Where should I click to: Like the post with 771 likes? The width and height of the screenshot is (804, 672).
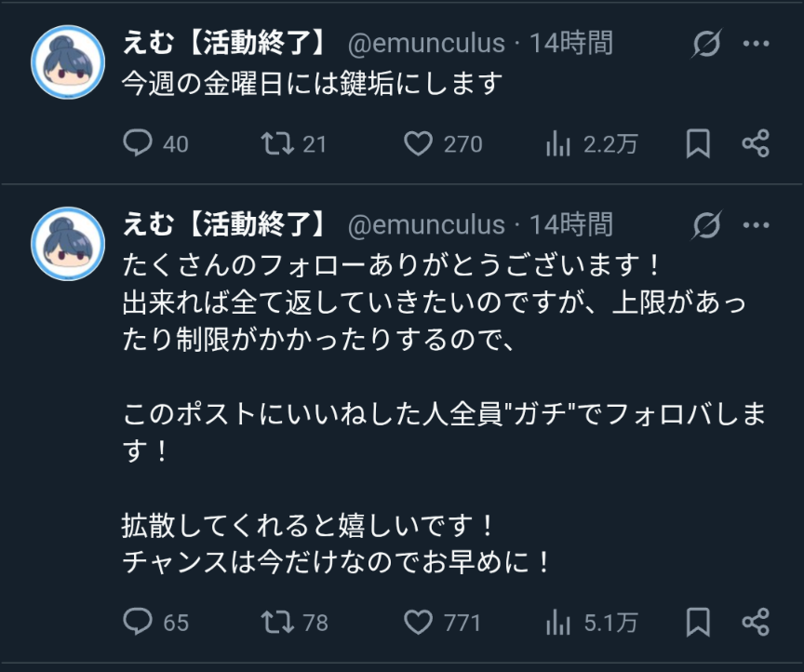coord(420,621)
